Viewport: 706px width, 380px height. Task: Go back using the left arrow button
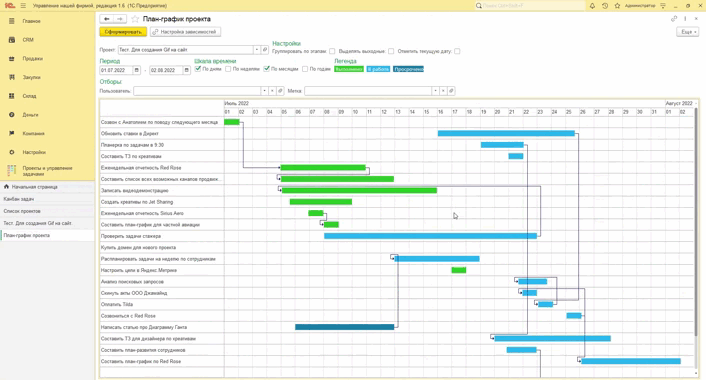tap(106, 19)
